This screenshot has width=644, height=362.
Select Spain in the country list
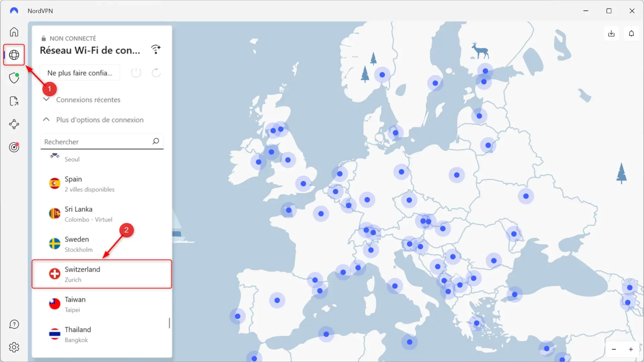(102, 184)
